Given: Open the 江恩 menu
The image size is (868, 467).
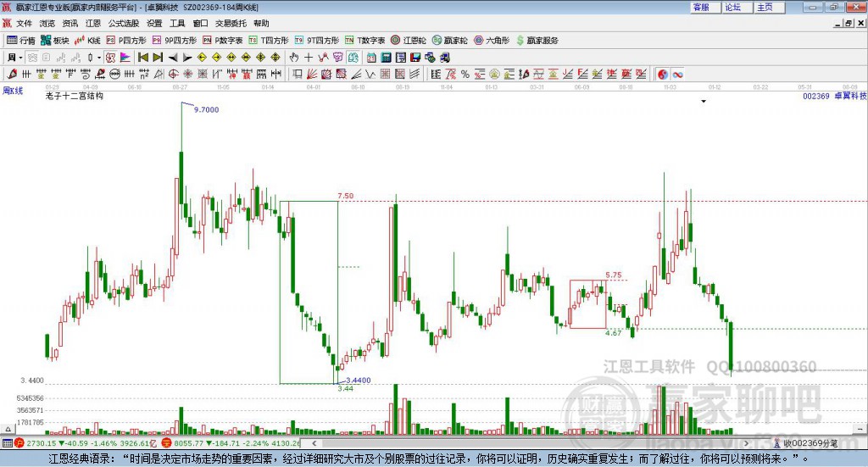Looking at the screenshot, I should click(93, 23).
